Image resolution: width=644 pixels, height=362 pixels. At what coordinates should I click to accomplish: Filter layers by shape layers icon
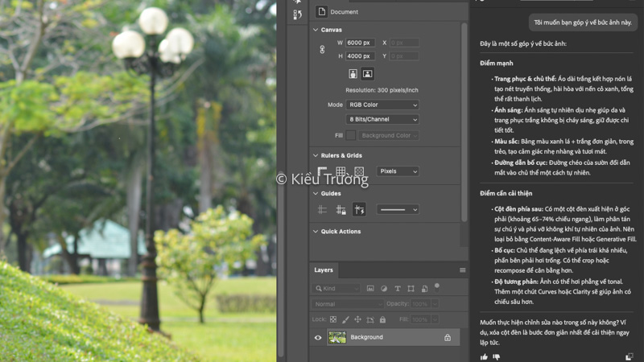tap(411, 289)
